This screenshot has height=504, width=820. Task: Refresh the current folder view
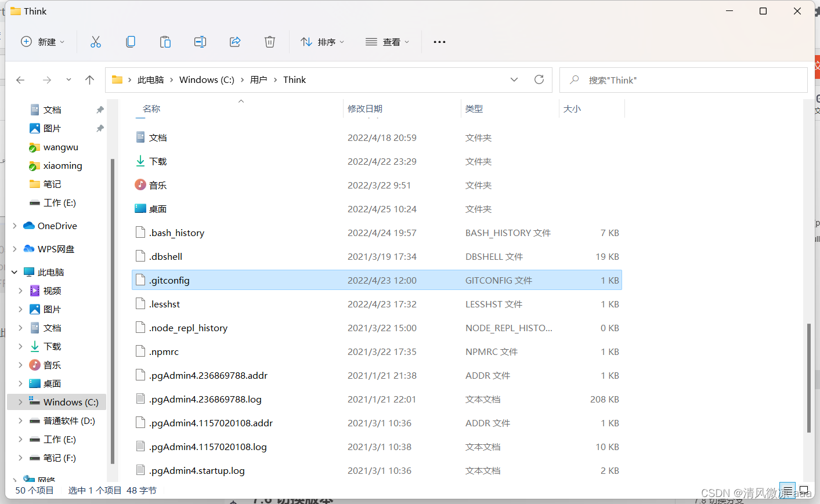point(539,79)
